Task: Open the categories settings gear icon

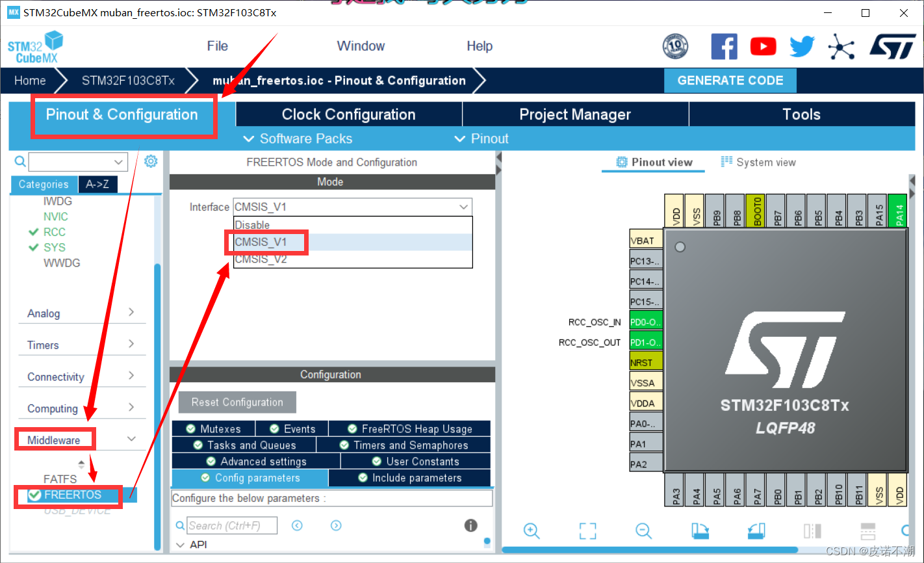Action: 151,161
